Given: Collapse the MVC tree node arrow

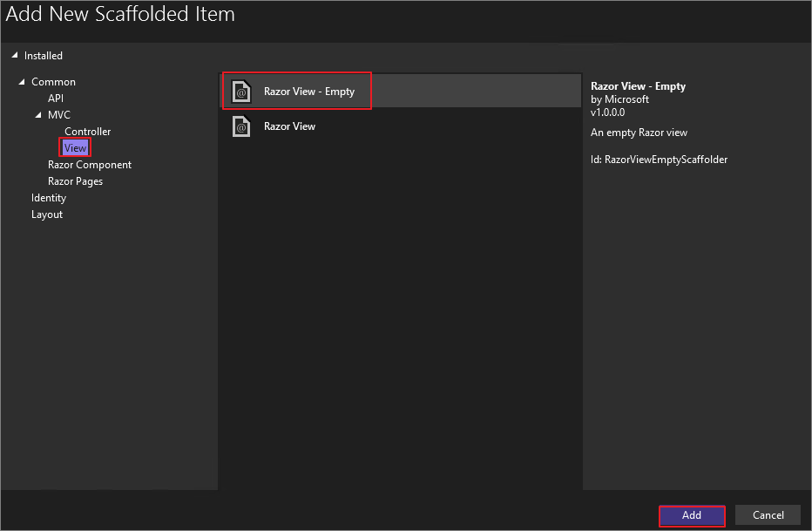Looking at the screenshot, I should 37,115.
